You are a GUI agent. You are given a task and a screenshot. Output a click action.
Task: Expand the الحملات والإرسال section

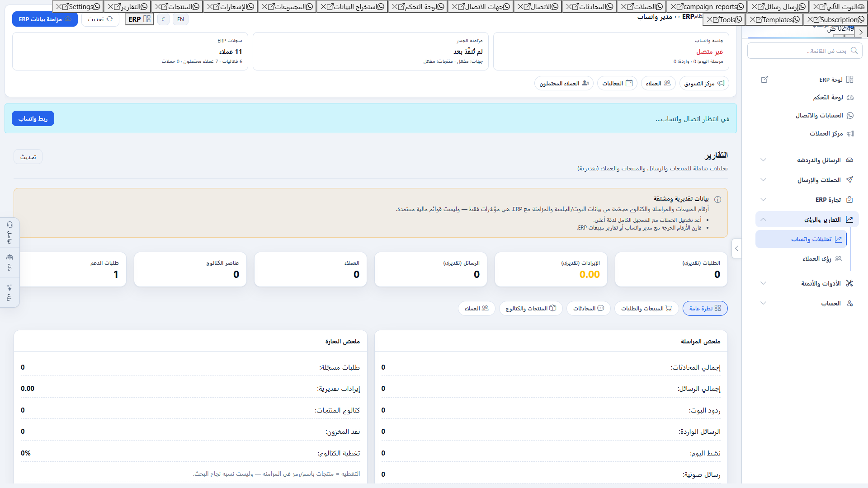[807, 180]
